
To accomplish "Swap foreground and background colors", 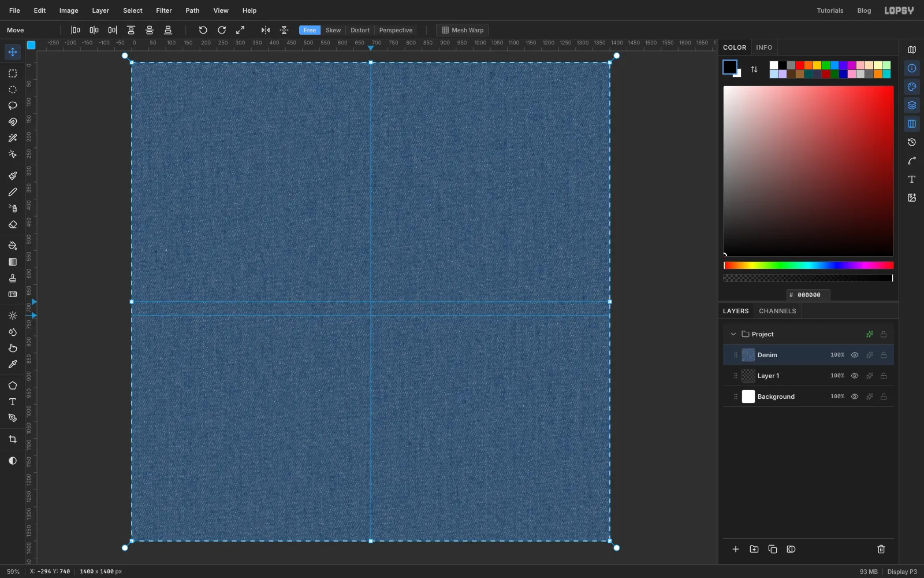I will pyautogui.click(x=754, y=69).
